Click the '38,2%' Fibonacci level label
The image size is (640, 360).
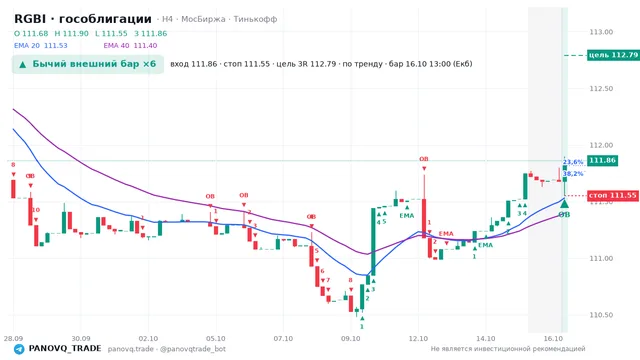pyautogui.click(x=573, y=173)
